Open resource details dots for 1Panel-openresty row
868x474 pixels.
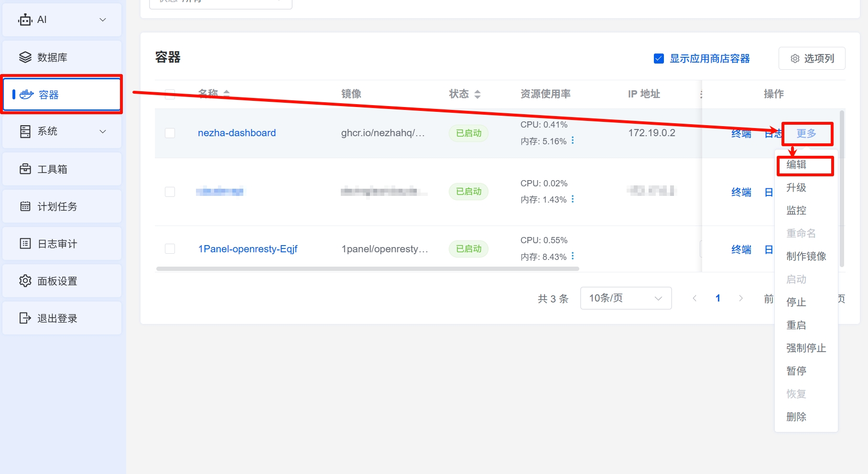573,256
